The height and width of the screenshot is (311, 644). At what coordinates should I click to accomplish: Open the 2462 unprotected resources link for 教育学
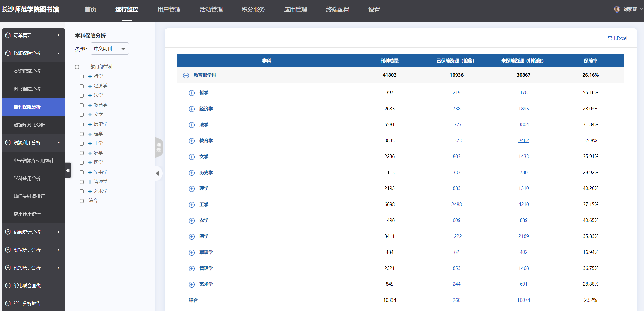pos(523,140)
